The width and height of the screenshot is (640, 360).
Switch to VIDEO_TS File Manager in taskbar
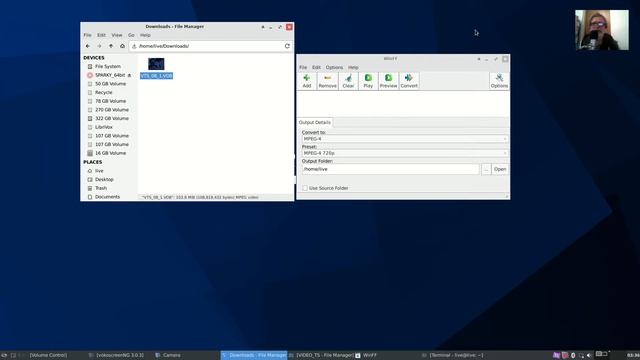(x=321, y=355)
